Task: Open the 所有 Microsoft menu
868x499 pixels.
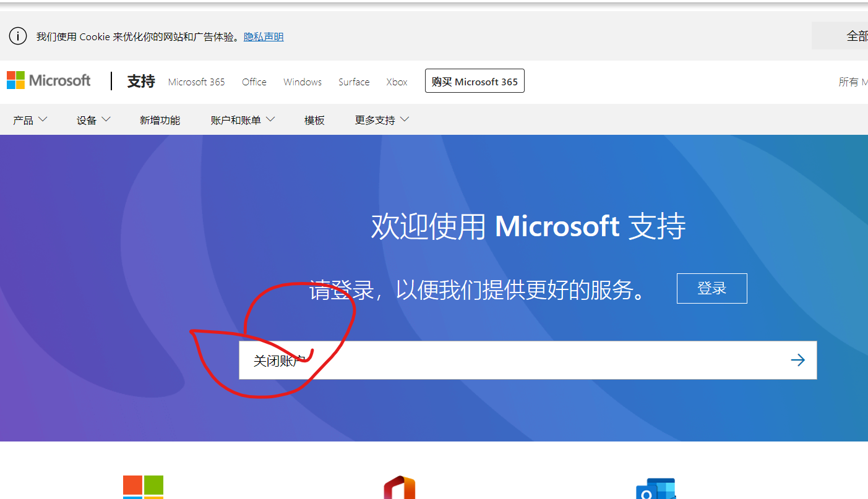Action: pyautogui.click(x=853, y=82)
